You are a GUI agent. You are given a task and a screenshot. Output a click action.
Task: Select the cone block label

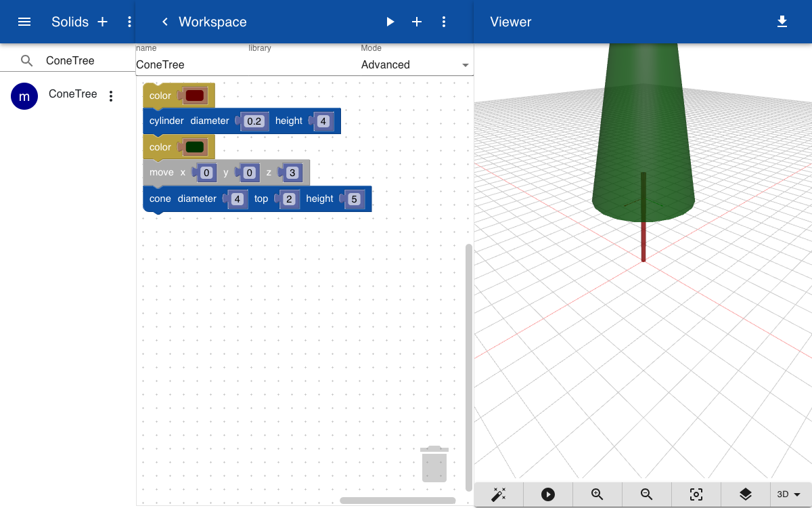pyautogui.click(x=160, y=199)
